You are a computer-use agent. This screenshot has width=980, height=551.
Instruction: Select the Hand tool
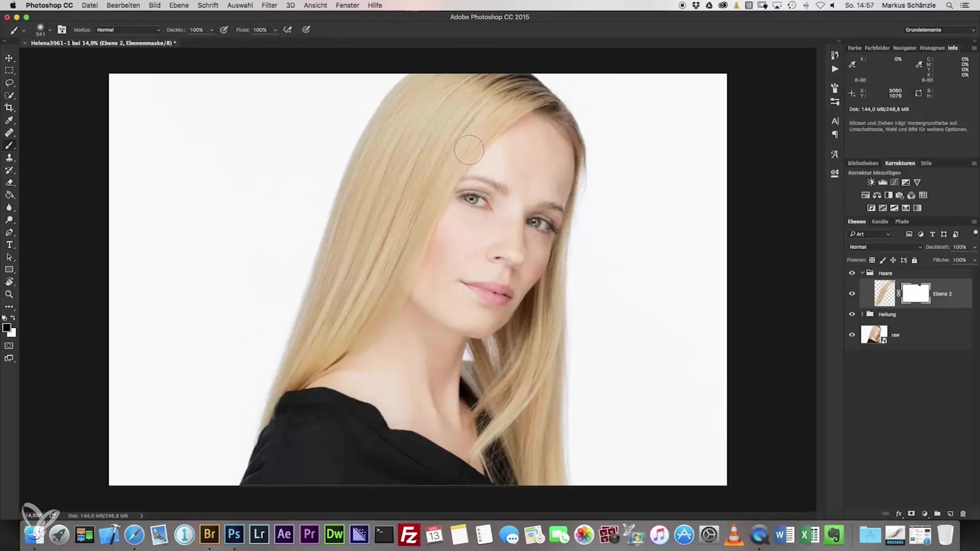click(9, 282)
